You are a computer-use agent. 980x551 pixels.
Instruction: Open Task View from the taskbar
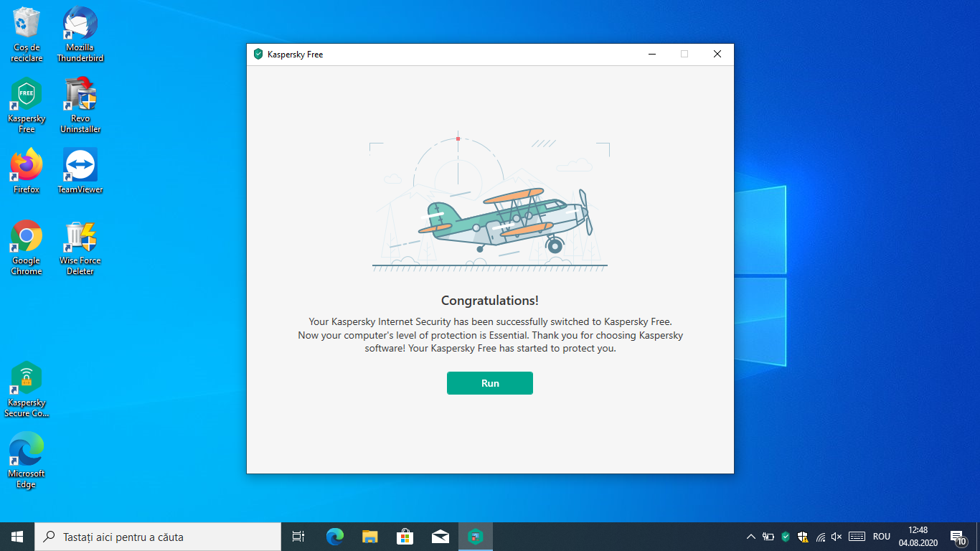pos(298,537)
